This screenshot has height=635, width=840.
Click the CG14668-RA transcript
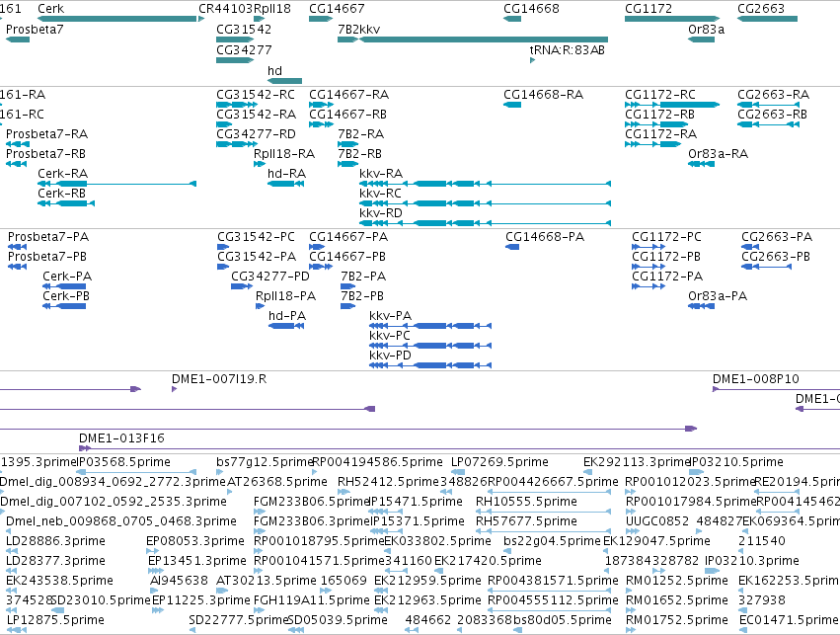click(x=512, y=105)
